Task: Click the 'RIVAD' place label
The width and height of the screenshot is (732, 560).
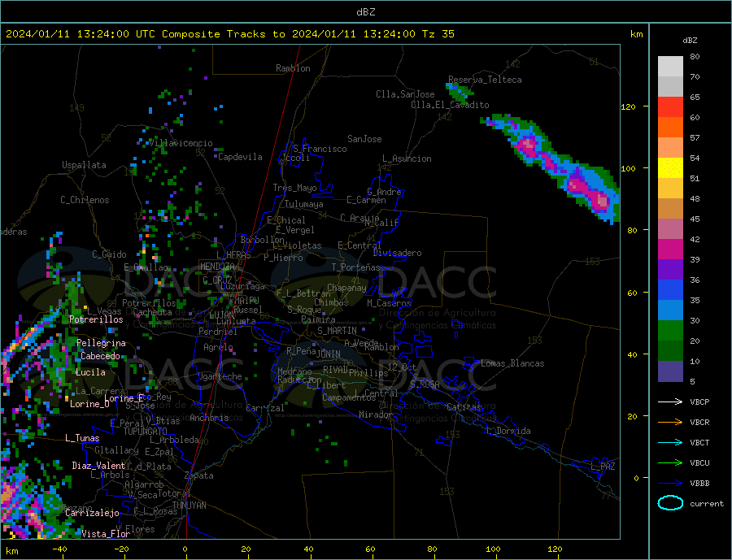Action: click(x=335, y=370)
